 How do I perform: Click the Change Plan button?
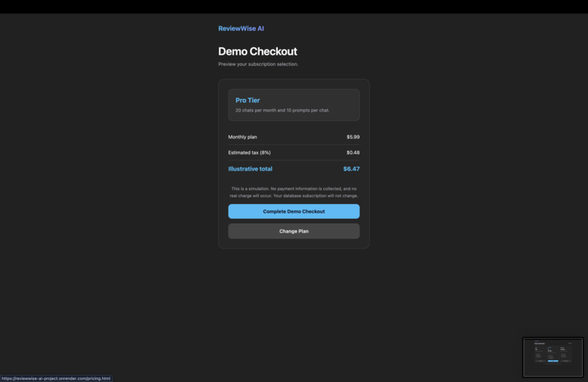click(293, 231)
